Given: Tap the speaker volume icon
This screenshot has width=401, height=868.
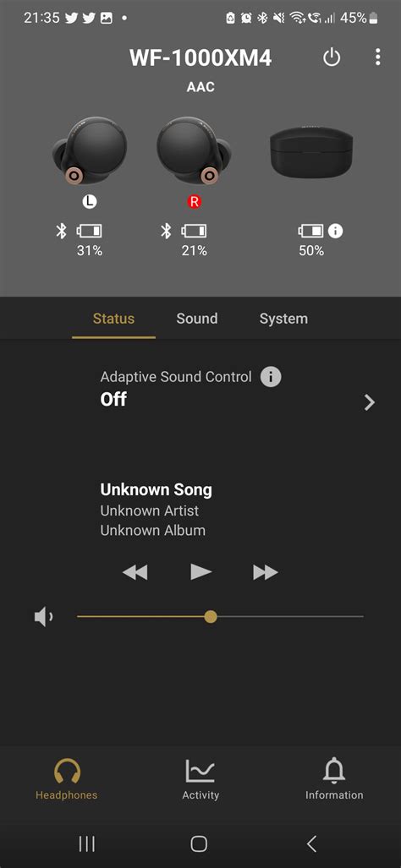Looking at the screenshot, I should pos(44,617).
